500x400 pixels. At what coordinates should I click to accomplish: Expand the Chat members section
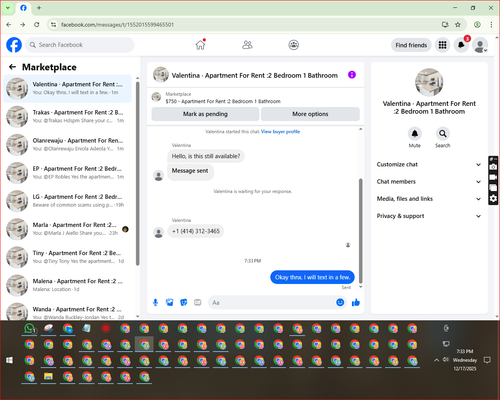coord(429,182)
